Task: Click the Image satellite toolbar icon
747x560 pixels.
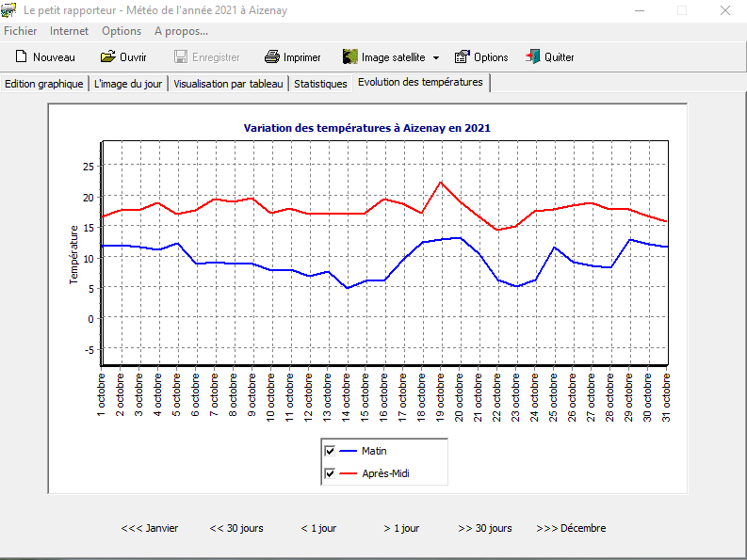Action: coord(350,57)
